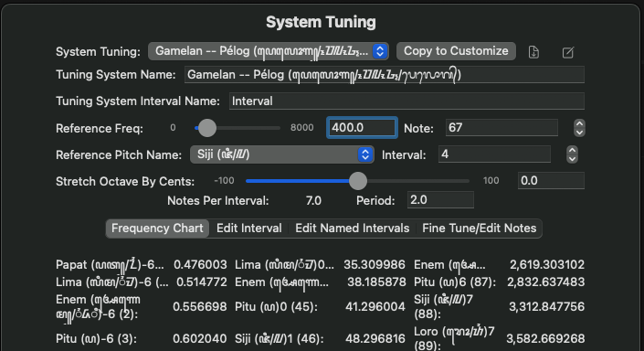Click the Pitu 6 (87) note label

(x=455, y=282)
